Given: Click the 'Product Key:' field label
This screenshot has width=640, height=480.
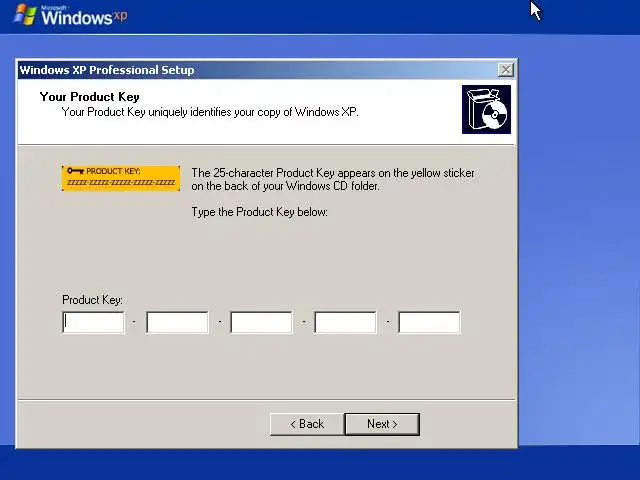Looking at the screenshot, I should click(92, 300).
